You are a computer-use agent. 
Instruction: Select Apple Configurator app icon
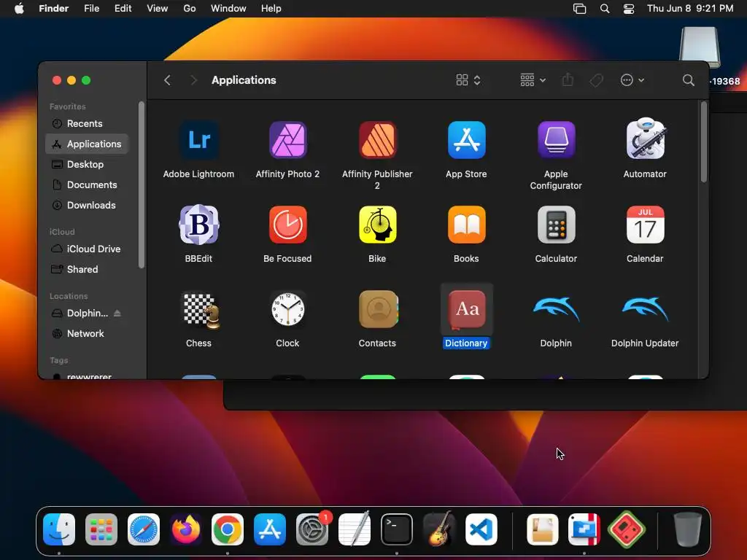click(x=556, y=140)
